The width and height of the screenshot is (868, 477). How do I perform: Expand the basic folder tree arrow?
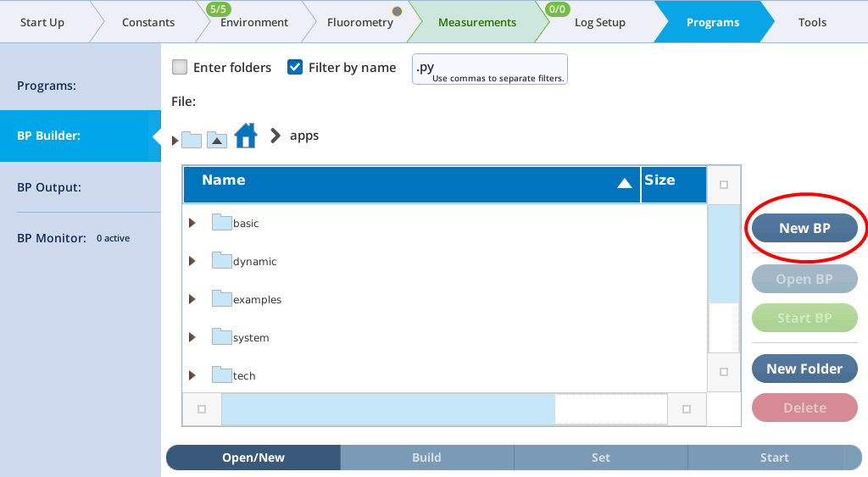coord(192,223)
